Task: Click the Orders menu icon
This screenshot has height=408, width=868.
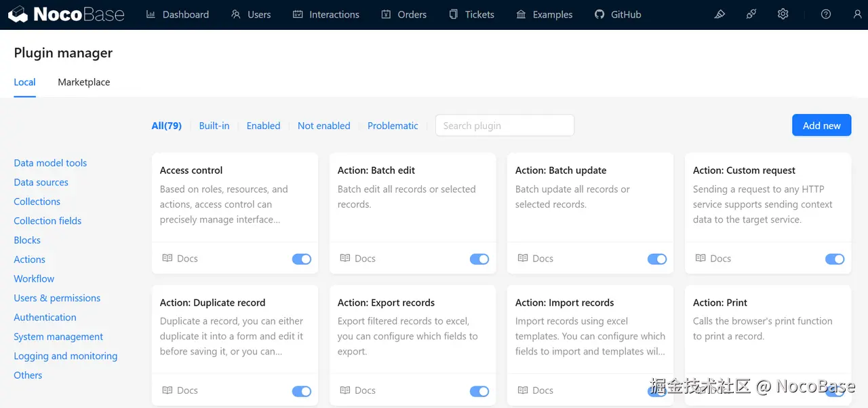Action: [386, 14]
